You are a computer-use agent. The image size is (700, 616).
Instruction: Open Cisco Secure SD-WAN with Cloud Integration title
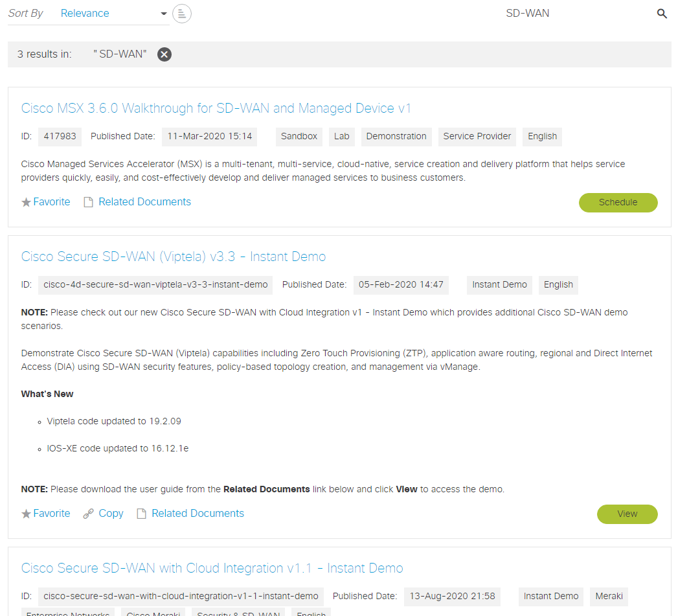point(212,568)
